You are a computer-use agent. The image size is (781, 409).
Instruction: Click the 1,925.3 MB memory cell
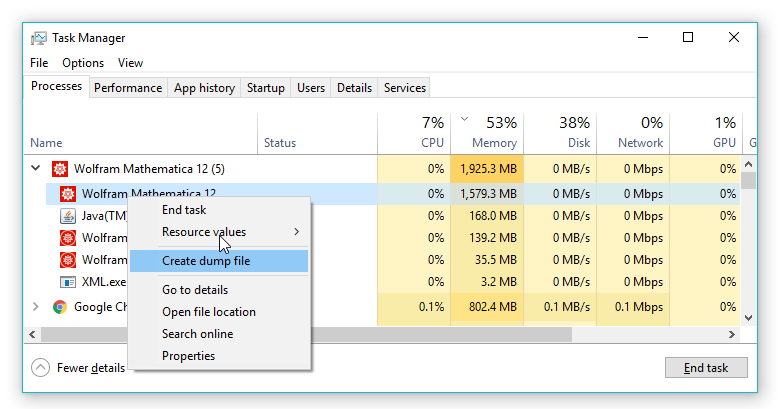coord(487,169)
